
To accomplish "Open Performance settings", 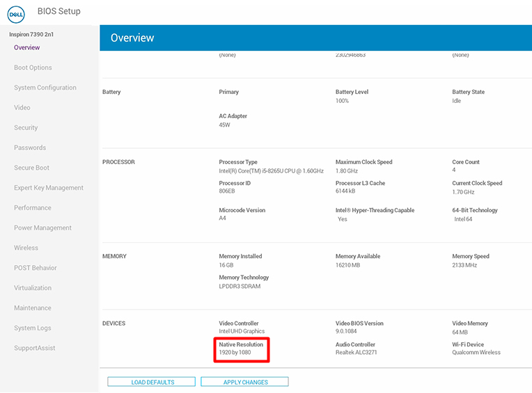I will click(x=33, y=208).
